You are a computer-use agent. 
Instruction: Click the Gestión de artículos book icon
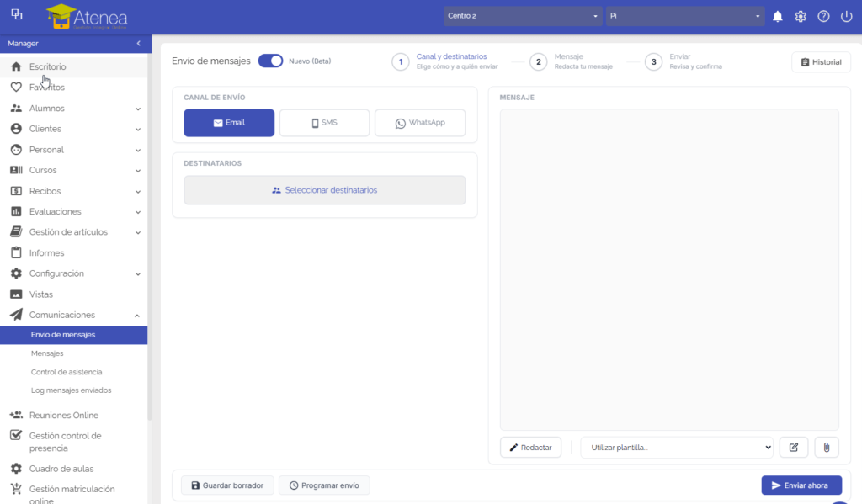coord(16,231)
